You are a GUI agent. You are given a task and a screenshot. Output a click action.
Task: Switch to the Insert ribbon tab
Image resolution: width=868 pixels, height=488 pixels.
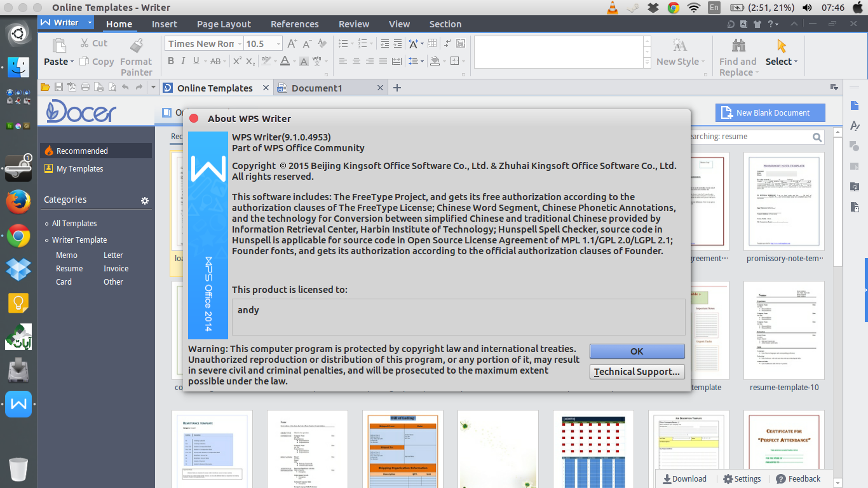pyautogui.click(x=165, y=24)
